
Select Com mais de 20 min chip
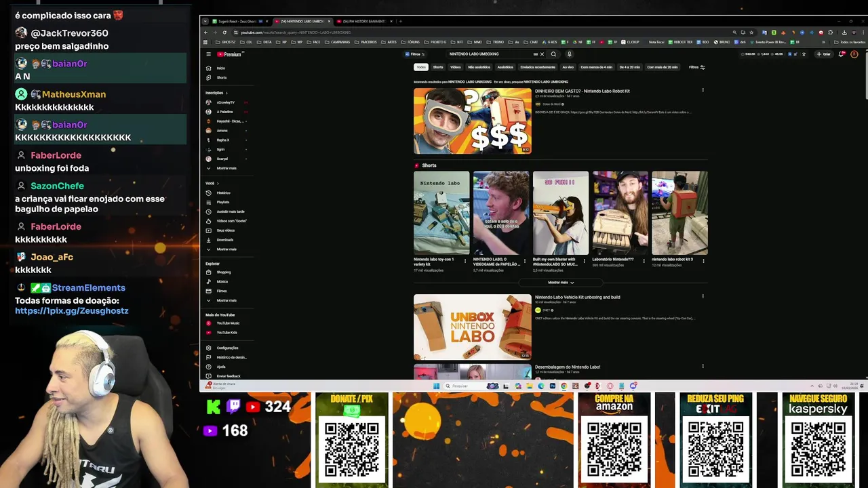[663, 67]
